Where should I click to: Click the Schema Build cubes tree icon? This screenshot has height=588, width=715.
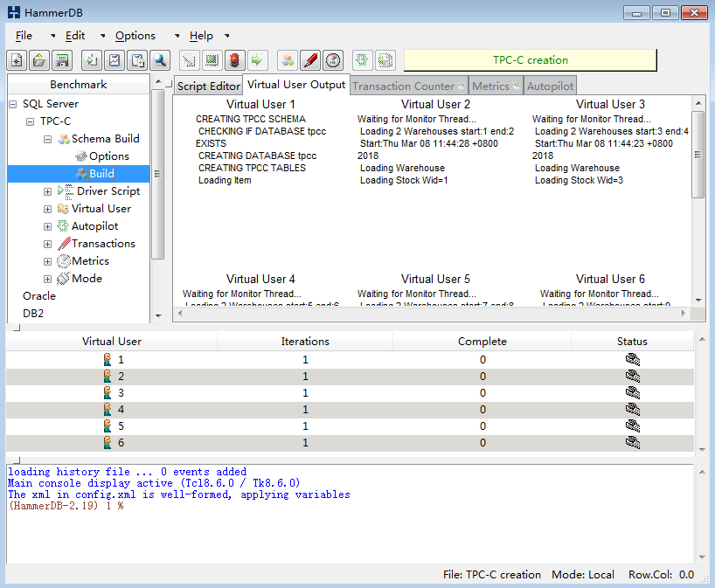click(64, 139)
